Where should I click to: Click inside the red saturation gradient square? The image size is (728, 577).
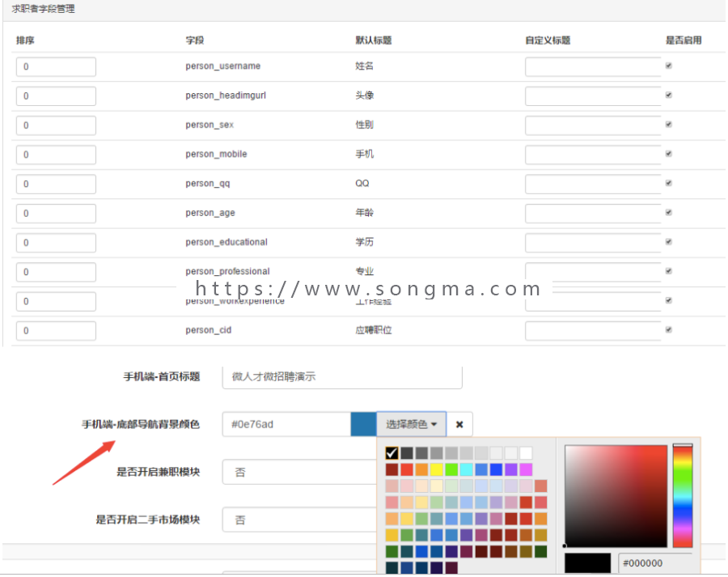[616, 496]
